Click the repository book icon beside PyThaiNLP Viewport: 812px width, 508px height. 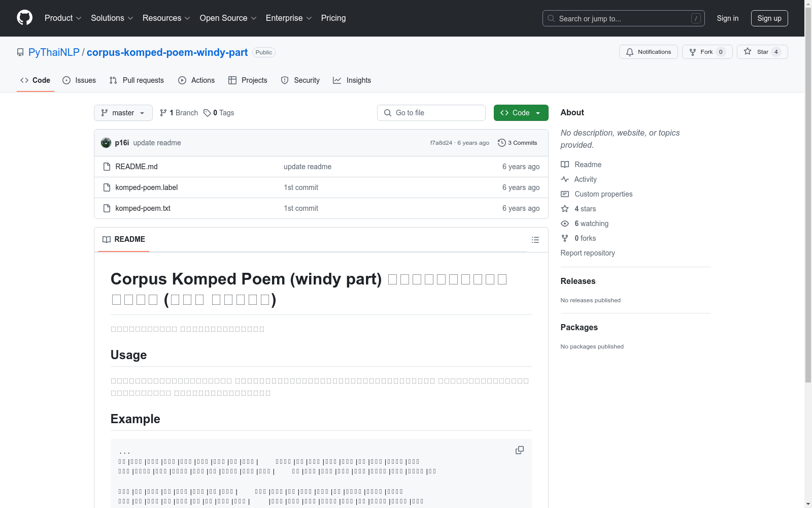20,52
